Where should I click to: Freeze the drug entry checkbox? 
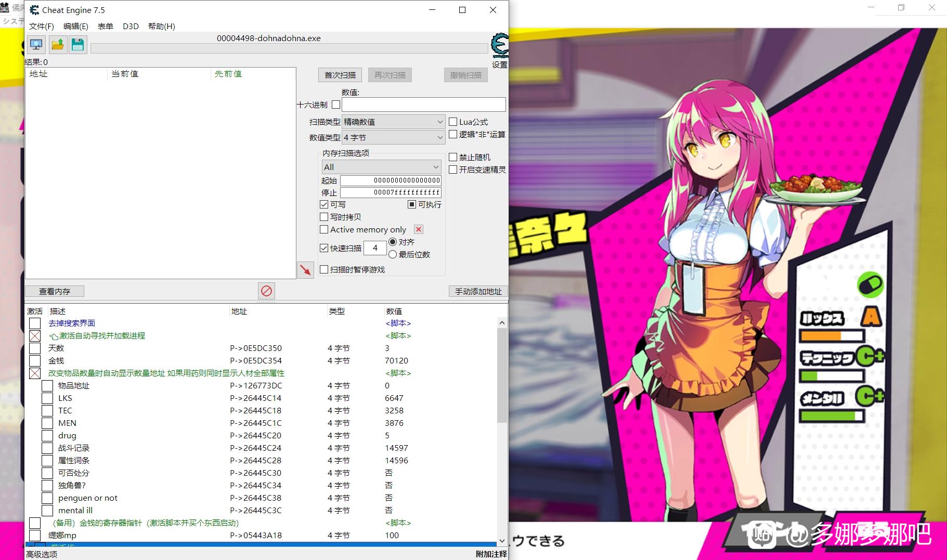47,436
